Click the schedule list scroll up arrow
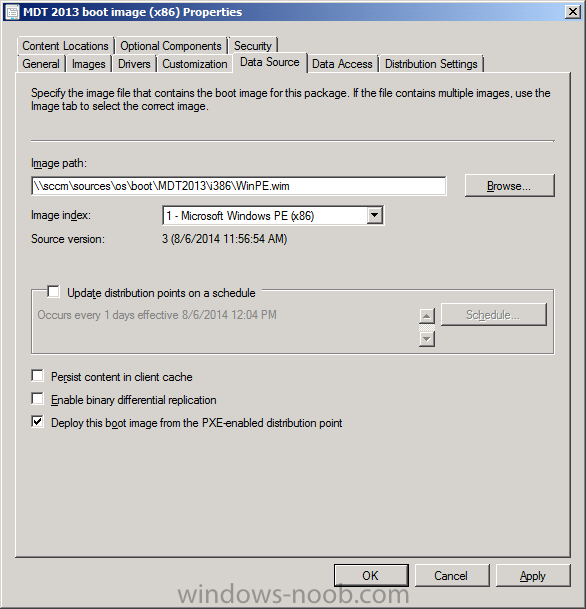The width and height of the screenshot is (586, 609). coord(427,316)
